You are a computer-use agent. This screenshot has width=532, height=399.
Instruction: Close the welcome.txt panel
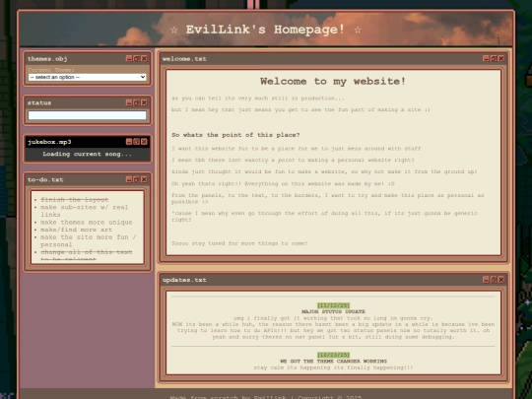501,59
